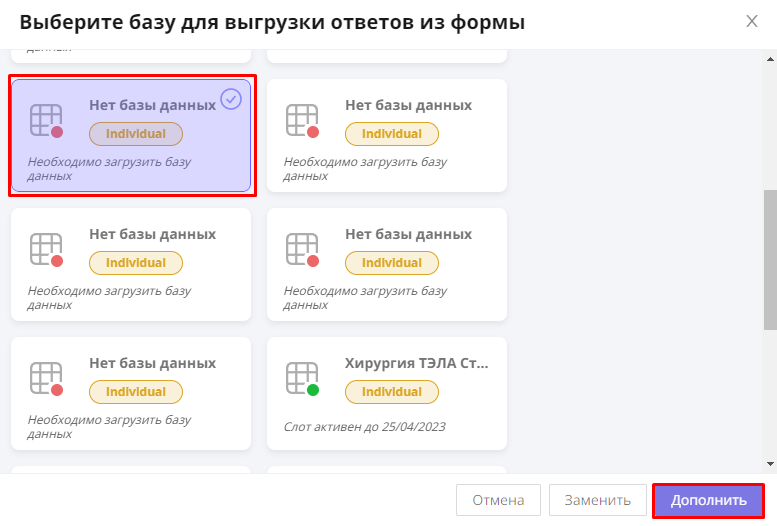Click the 'Слот активен до 25/04/2023' text
This screenshot has width=777, height=526.
364,427
